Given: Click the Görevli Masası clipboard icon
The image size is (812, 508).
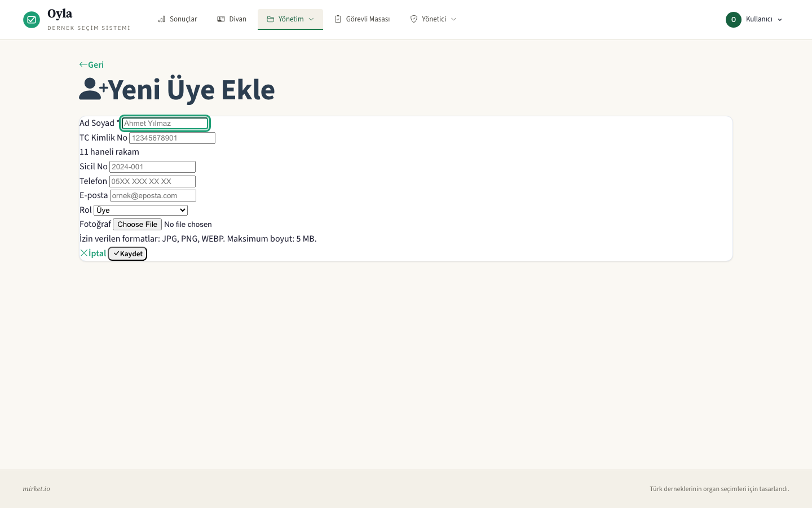Looking at the screenshot, I should tap(338, 19).
